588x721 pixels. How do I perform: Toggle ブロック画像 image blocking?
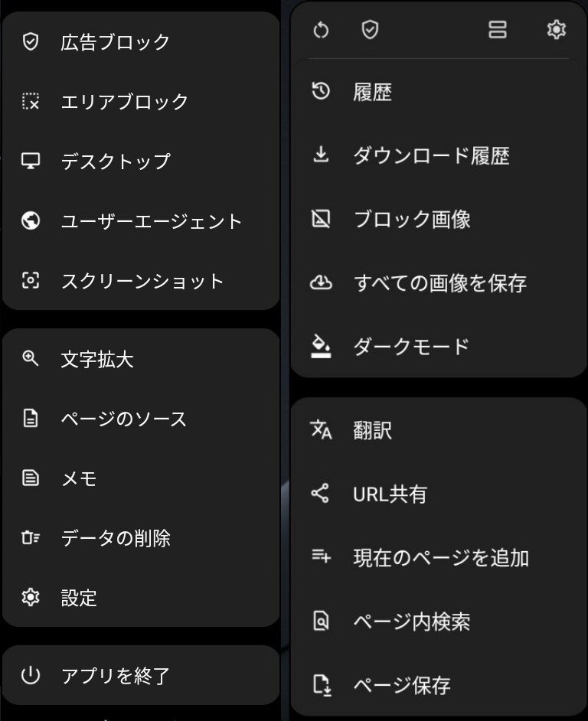[x=411, y=220]
